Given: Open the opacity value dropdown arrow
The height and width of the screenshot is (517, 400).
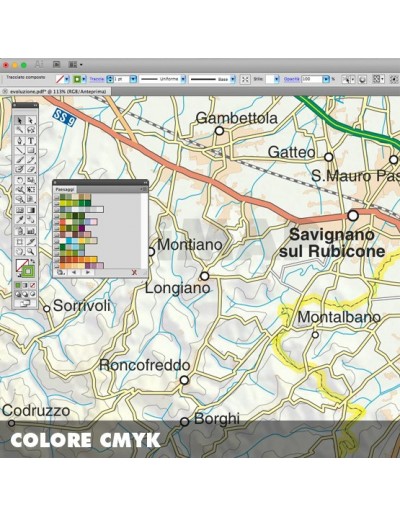Looking at the screenshot, I should 326,79.
